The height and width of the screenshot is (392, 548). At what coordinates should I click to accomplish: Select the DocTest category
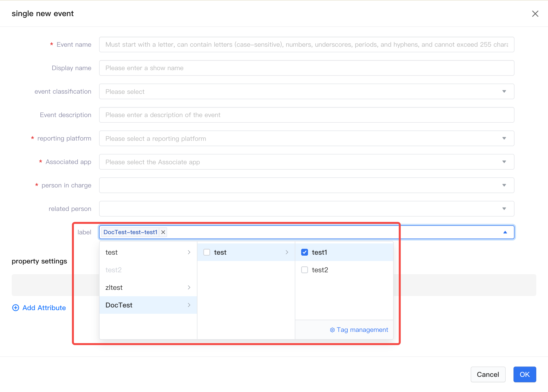[148, 305]
